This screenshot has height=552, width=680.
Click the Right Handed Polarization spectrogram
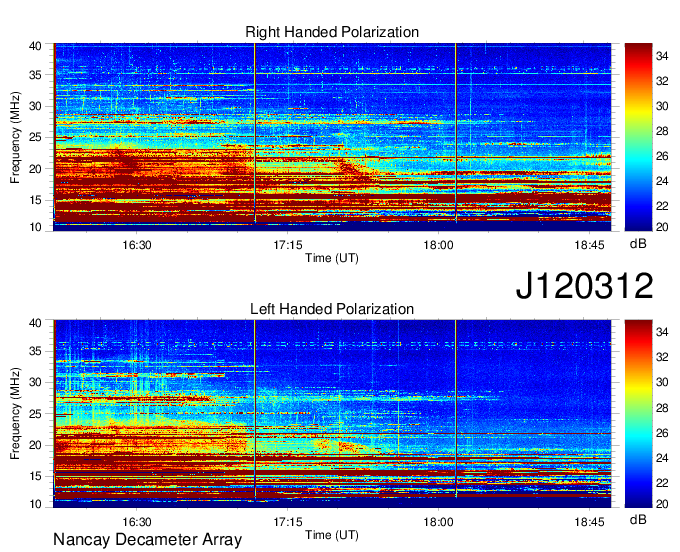point(332,137)
